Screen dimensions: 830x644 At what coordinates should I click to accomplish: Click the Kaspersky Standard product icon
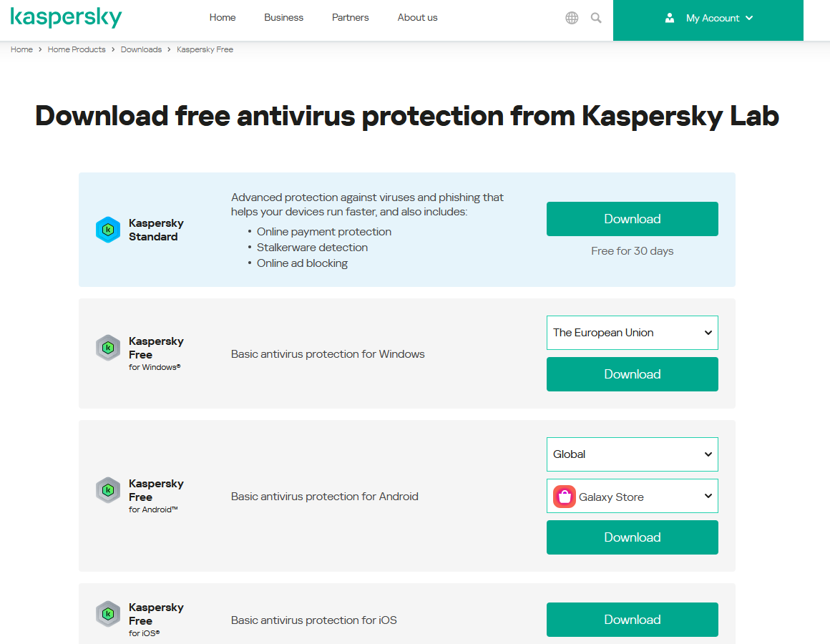click(x=108, y=230)
